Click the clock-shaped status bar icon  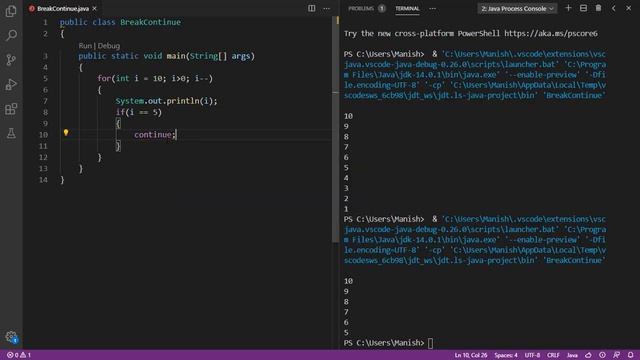[602, 355]
